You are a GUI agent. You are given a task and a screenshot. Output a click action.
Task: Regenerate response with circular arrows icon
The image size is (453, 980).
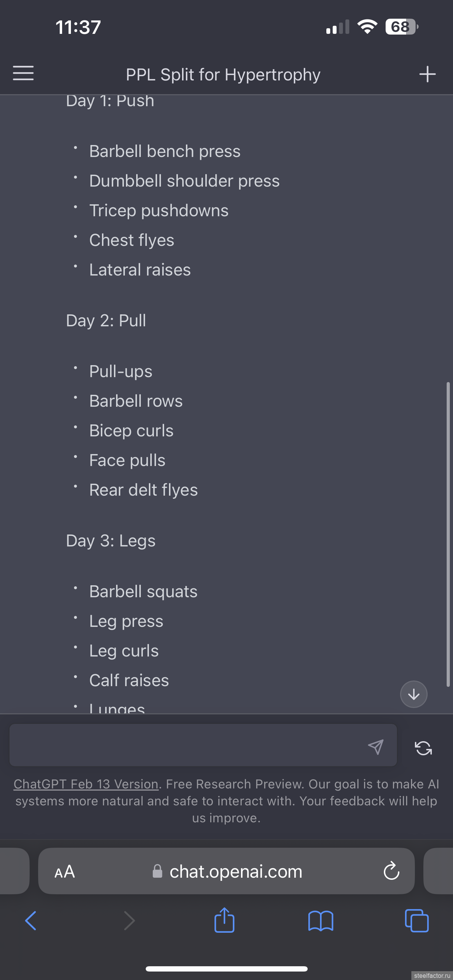pos(423,748)
